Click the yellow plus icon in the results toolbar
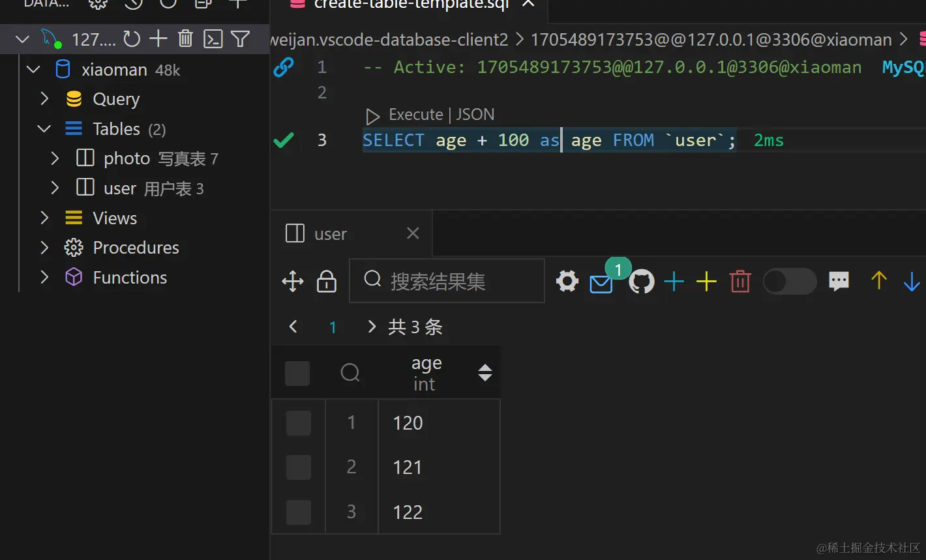This screenshot has width=926, height=560. pos(706,282)
